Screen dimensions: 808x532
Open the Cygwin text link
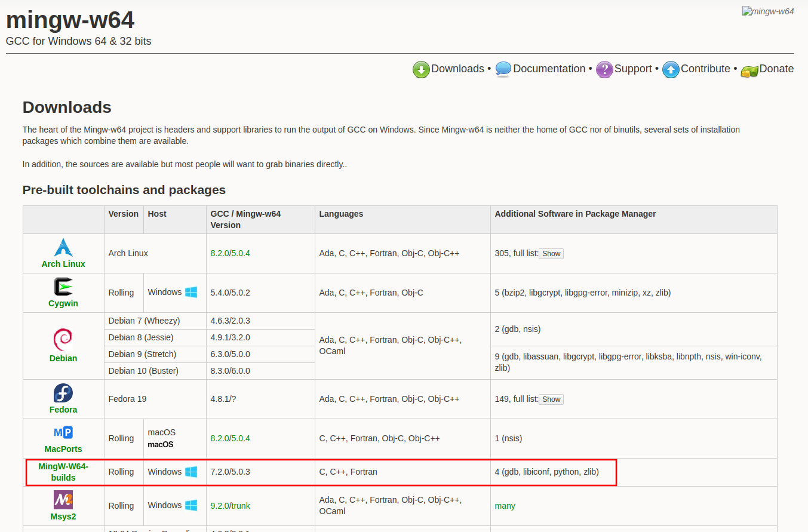pyautogui.click(x=63, y=303)
